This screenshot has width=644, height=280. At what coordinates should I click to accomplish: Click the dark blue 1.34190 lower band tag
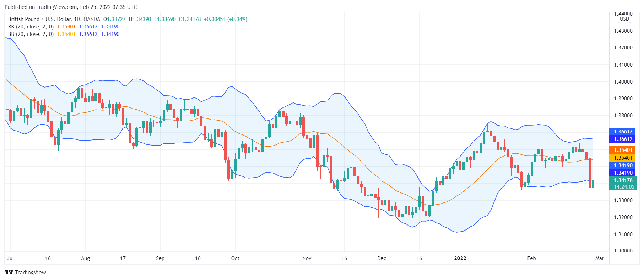[x=623, y=173]
